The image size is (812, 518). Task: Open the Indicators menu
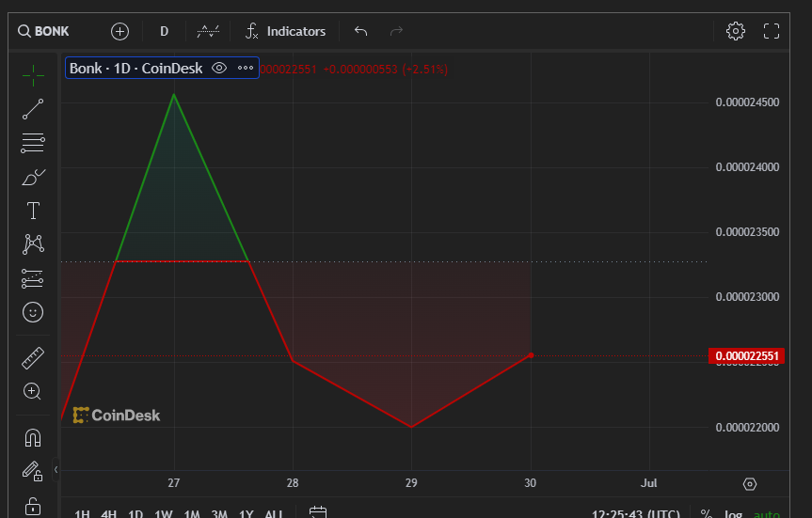point(285,31)
